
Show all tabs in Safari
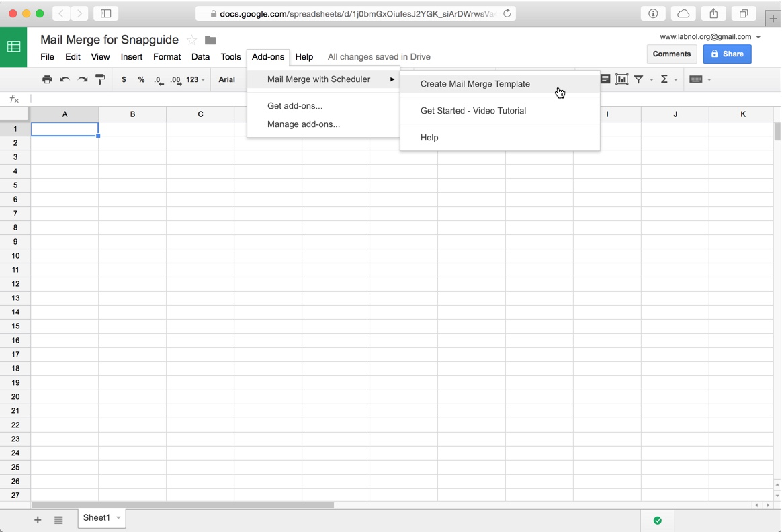click(x=744, y=13)
